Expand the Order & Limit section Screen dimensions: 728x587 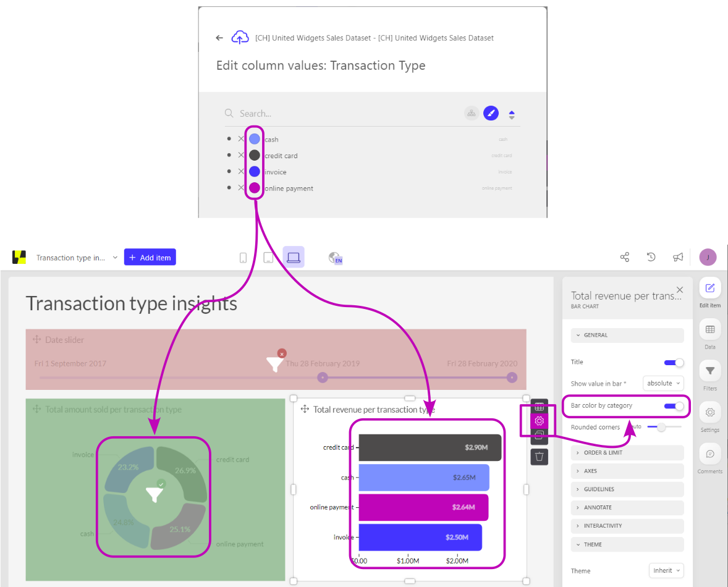click(x=627, y=453)
